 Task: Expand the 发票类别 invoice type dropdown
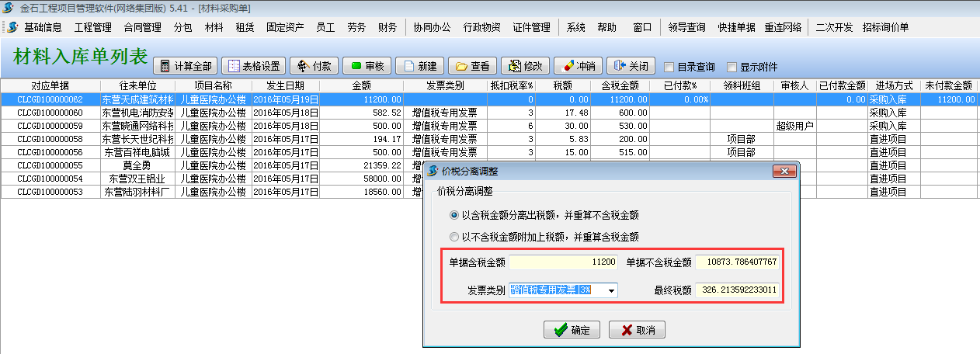tap(612, 290)
